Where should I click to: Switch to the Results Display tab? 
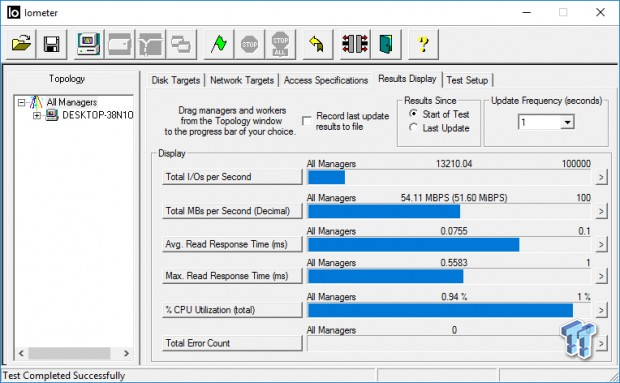pos(407,79)
